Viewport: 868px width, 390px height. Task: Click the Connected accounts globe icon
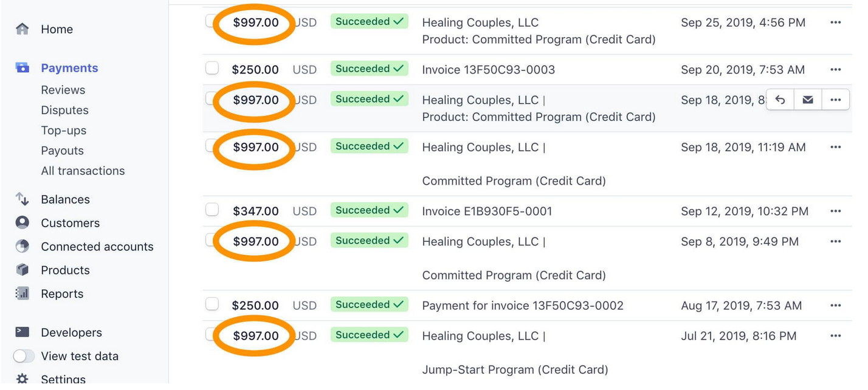[22, 247]
